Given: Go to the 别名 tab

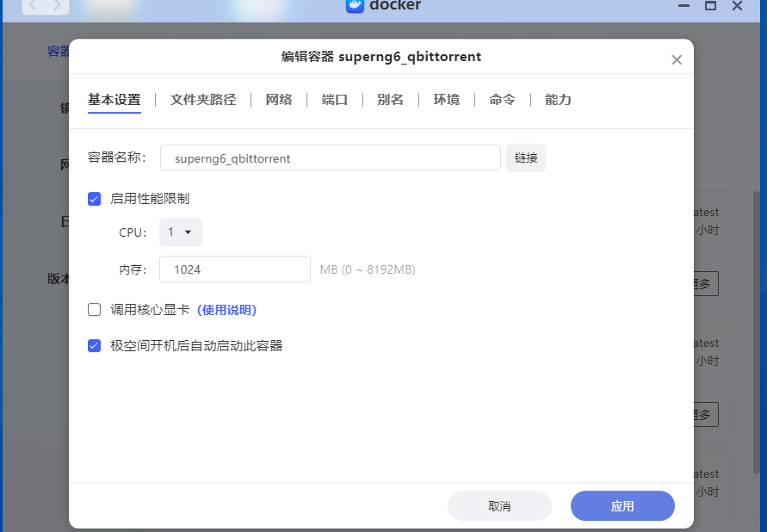Looking at the screenshot, I should pos(390,100).
